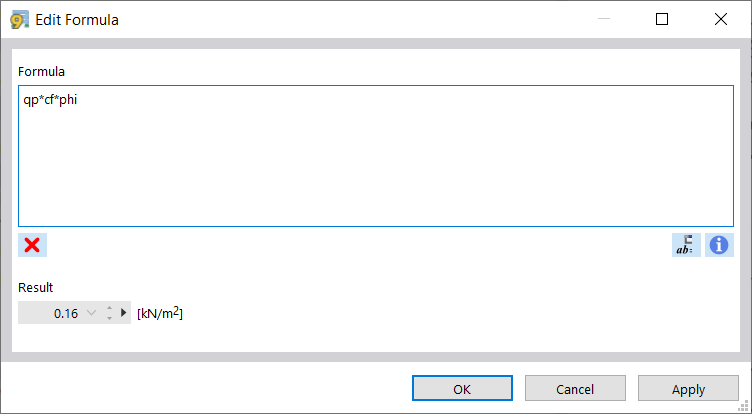
Task: Minimize the Edit Formula window
Action: click(604, 19)
